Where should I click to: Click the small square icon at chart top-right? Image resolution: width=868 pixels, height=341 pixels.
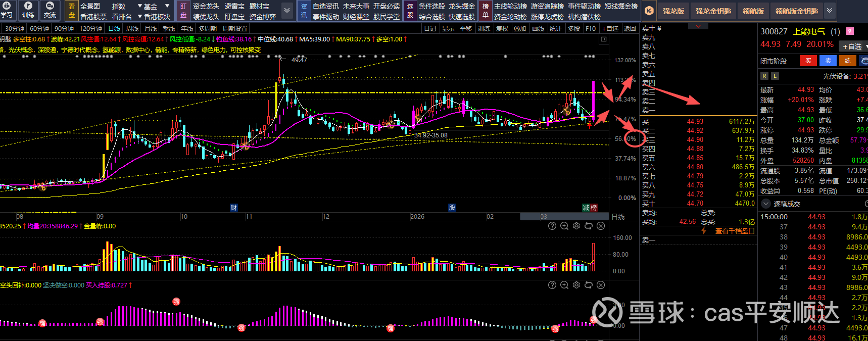[603, 39]
